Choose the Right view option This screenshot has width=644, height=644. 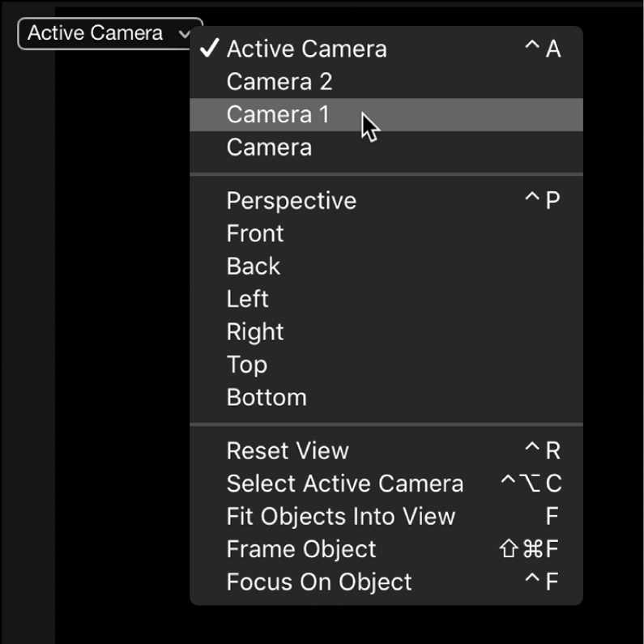pos(255,332)
